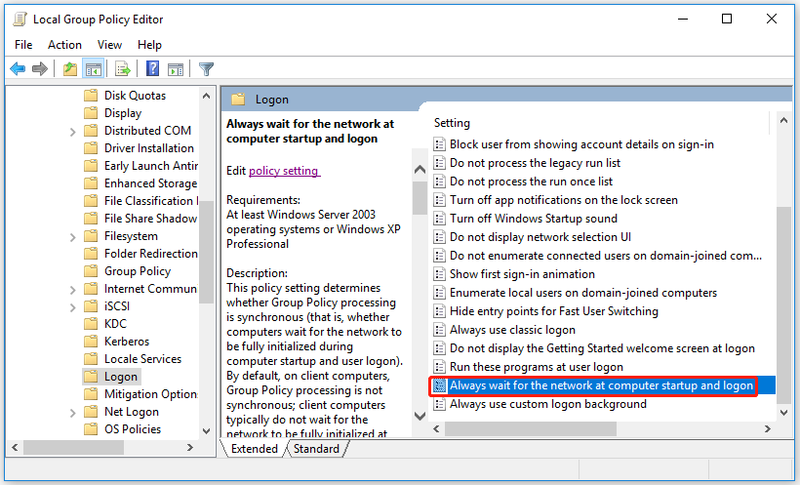
Task: Select Early Launch Antimalware tree item
Action: [x=151, y=166]
